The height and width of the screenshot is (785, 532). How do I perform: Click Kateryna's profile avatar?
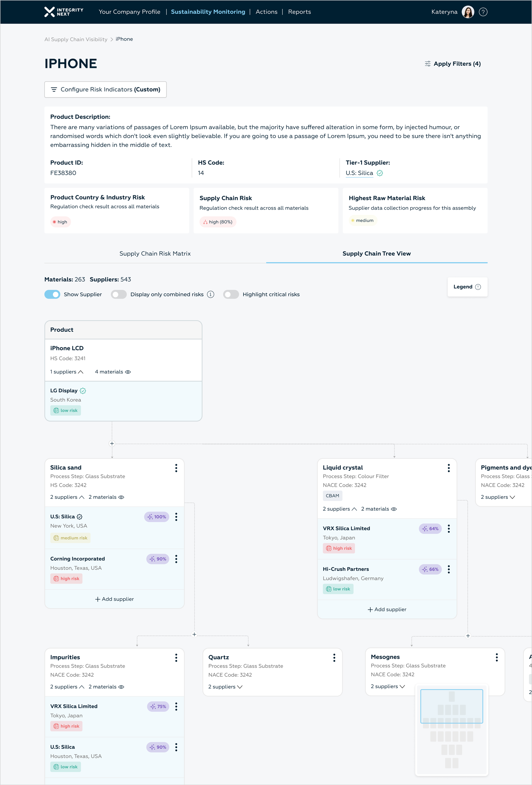click(468, 12)
